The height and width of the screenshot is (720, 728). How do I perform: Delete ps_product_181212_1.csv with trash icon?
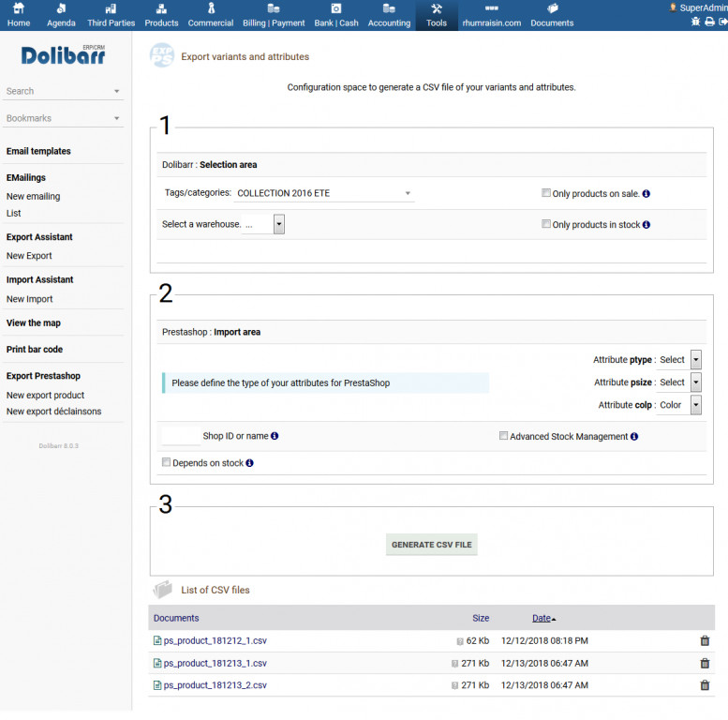(x=705, y=640)
